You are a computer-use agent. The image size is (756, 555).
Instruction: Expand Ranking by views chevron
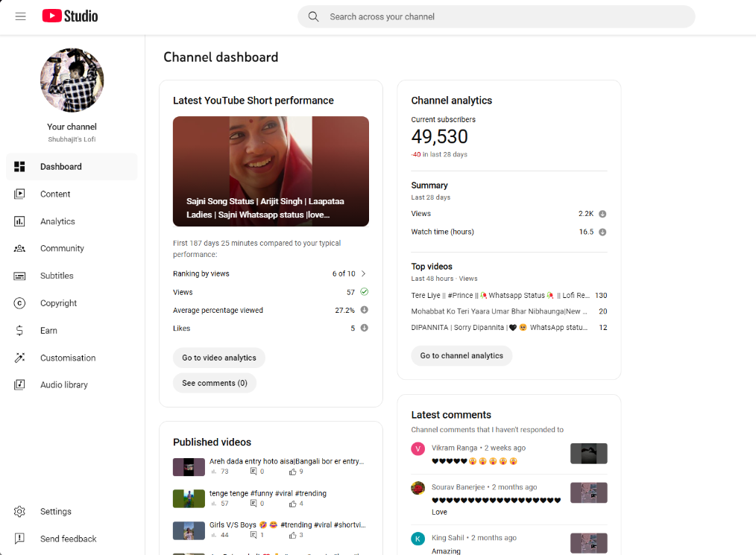pyautogui.click(x=364, y=273)
